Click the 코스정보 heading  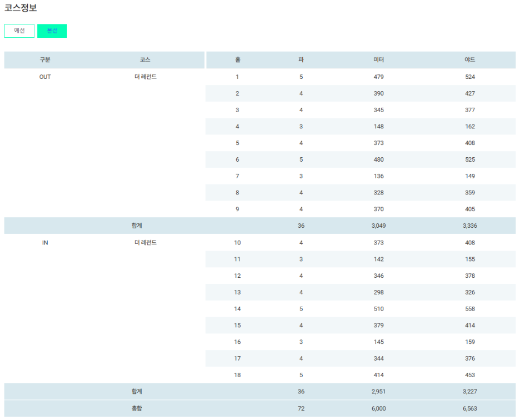[x=21, y=8]
